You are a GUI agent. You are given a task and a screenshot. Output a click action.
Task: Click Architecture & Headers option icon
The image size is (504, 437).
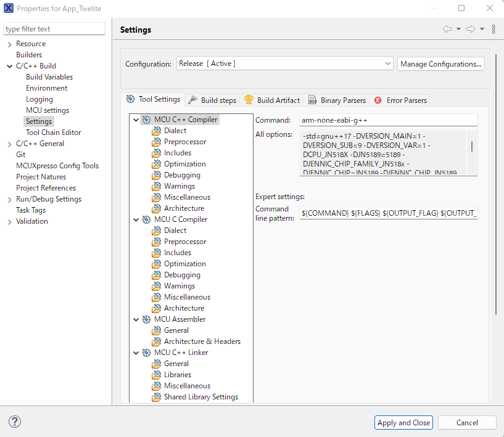157,341
